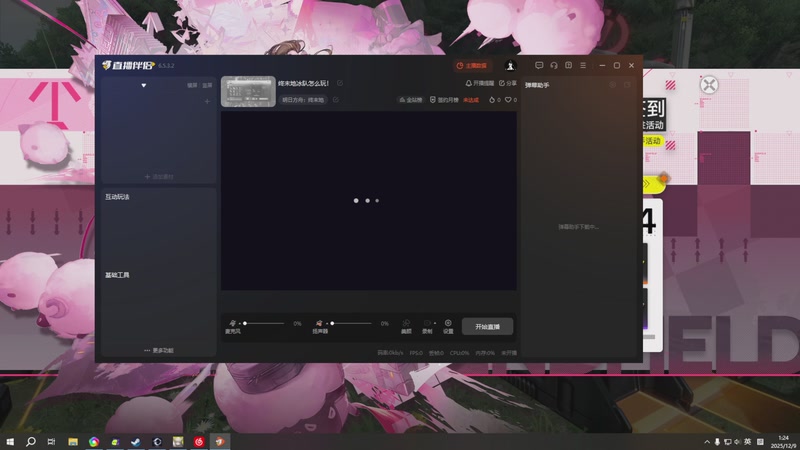Adjust the speaker volume slider
800x450 pixels.
[x=351, y=323]
